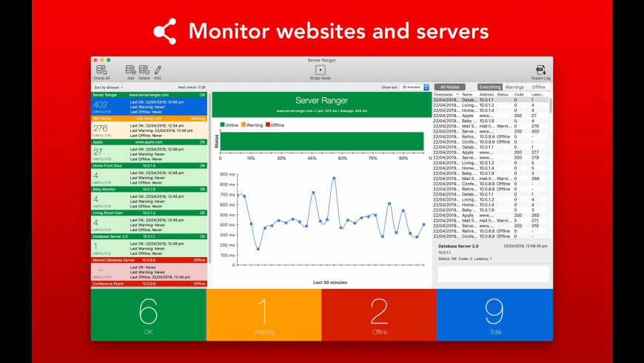Click the Edit pencil icon
This screenshot has height=363, width=644.
[x=158, y=70]
